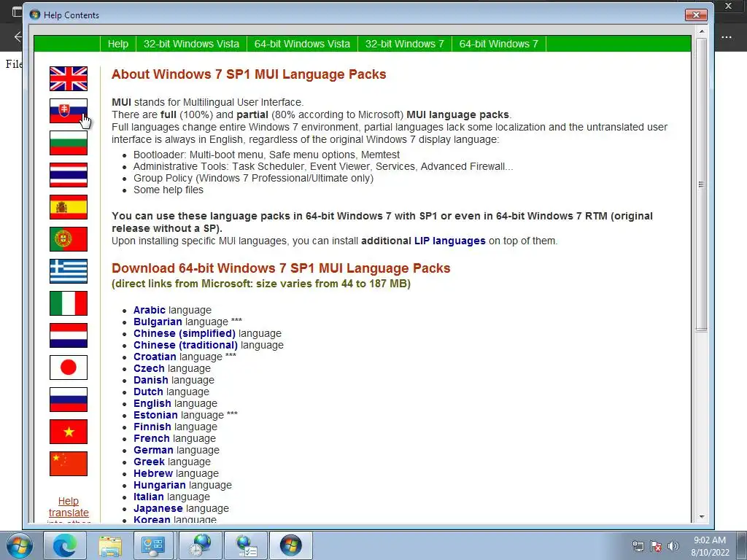Select the Thailand flag icon
The width and height of the screenshot is (747, 560).
click(x=69, y=175)
